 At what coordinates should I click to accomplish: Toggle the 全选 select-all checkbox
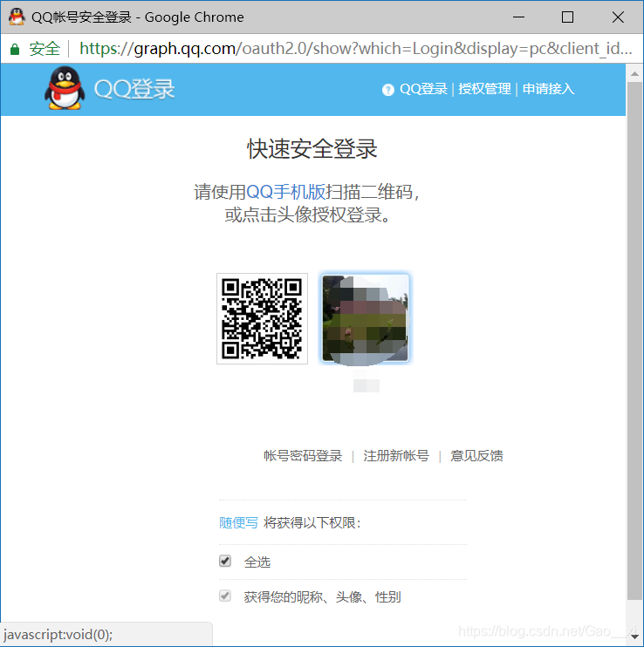[225, 562]
